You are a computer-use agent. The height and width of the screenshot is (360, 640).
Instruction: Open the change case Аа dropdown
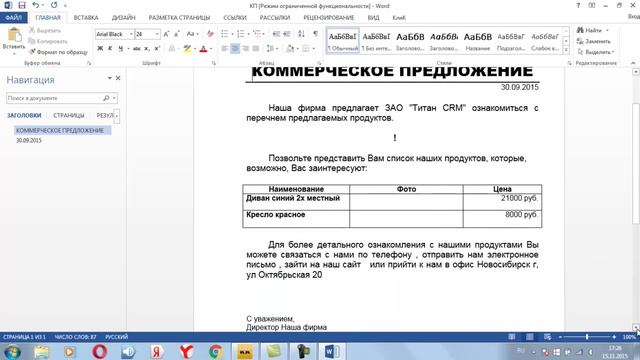(x=193, y=34)
